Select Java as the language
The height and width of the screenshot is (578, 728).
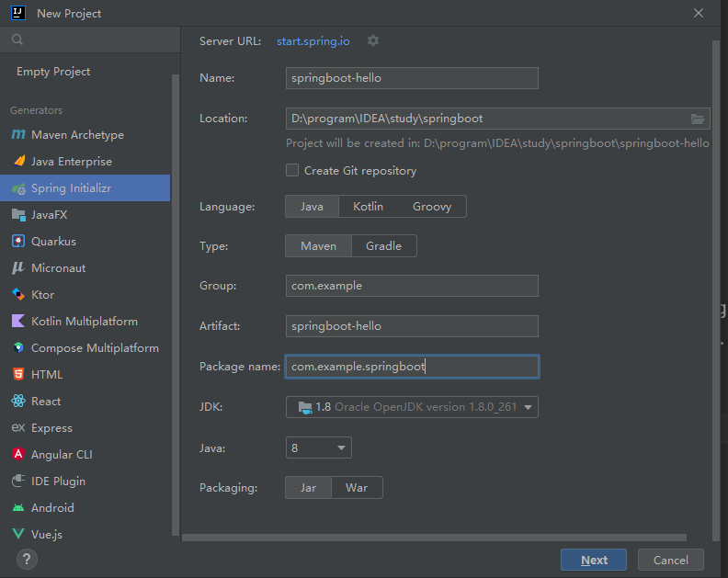(312, 207)
